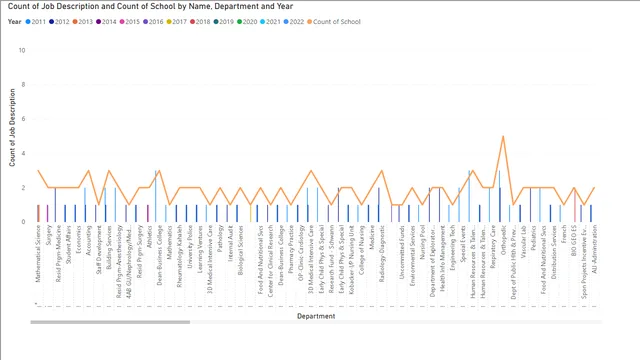
Task: Select the Pediatrics axis label
Action: tap(533, 239)
